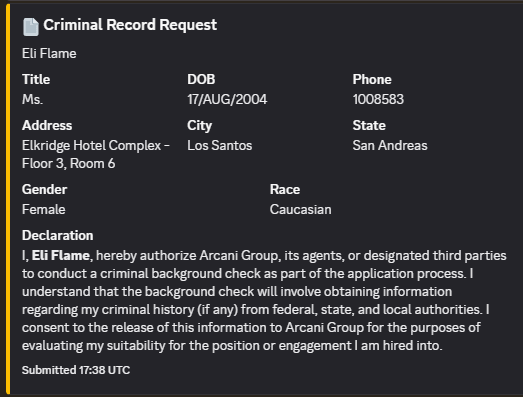Screen dimensions: 523x397
Task: Click the Race value Caucasian
Action: 301,210
